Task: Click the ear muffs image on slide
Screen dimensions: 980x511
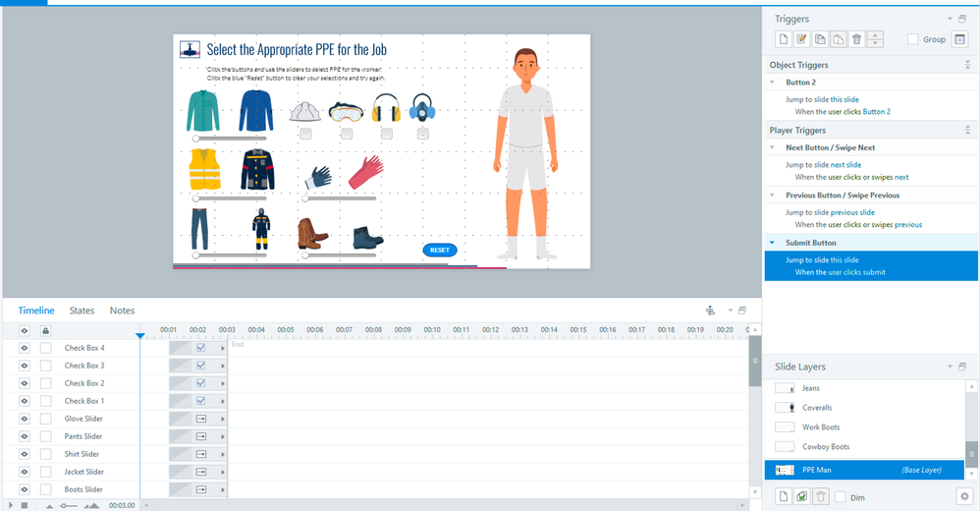Action: pos(386,107)
